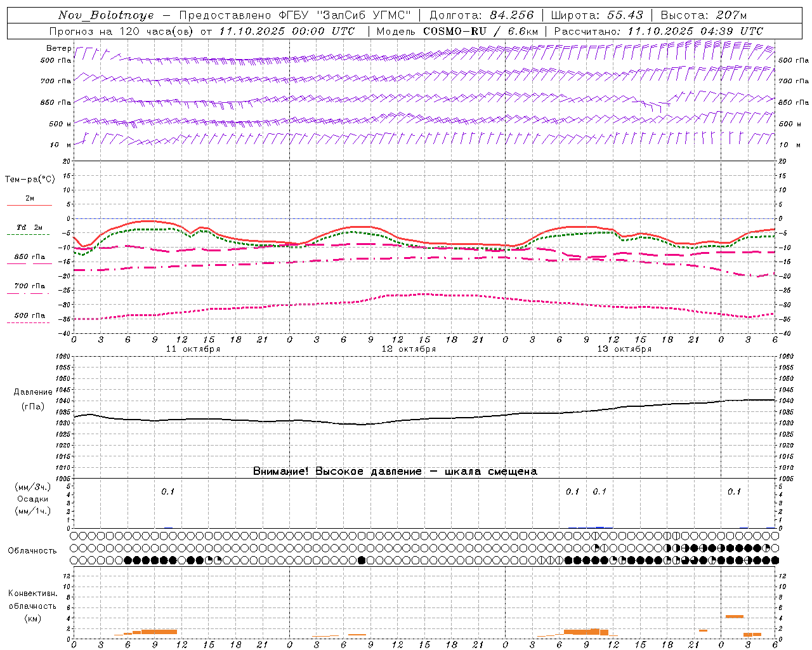
Task: Click the Прогноз на 120 часа(ов) header text
Action: [121, 31]
